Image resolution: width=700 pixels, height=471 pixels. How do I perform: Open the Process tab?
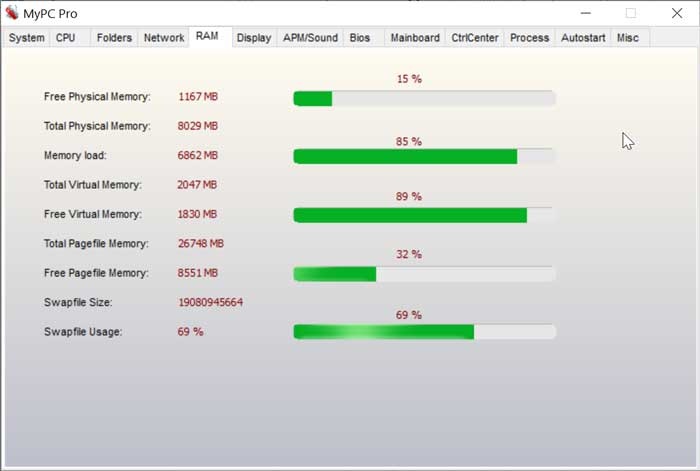click(x=529, y=38)
